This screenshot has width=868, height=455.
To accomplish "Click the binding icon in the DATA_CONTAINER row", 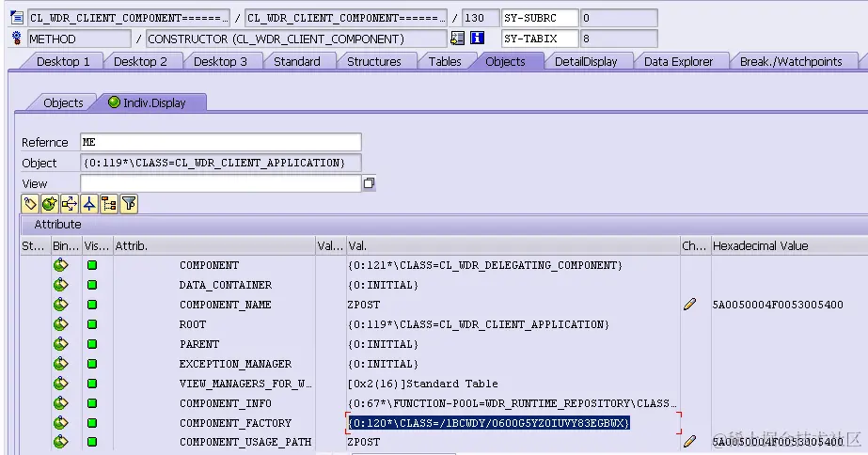I will click(x=60, y=285).
